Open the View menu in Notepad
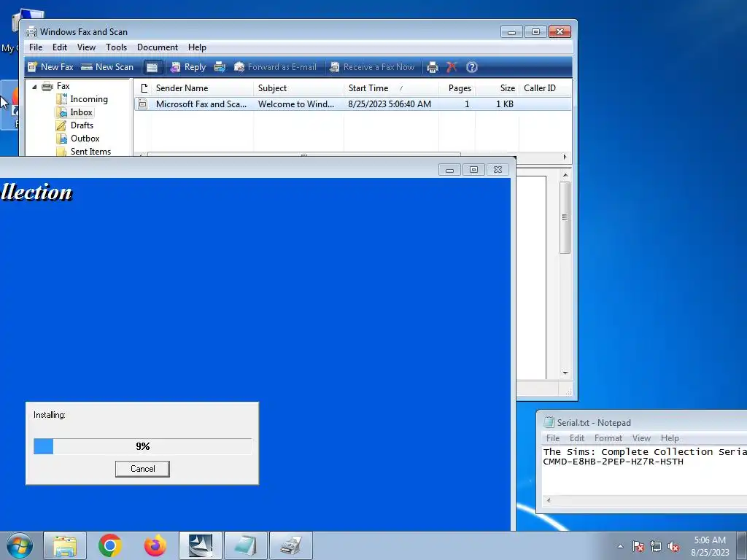 641,438
